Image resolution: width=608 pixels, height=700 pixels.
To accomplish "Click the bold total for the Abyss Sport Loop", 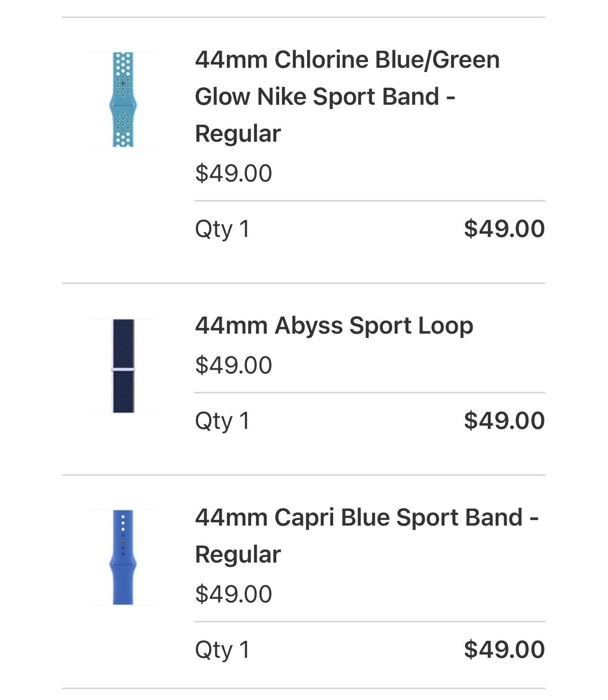I will [x=504, y=420].
